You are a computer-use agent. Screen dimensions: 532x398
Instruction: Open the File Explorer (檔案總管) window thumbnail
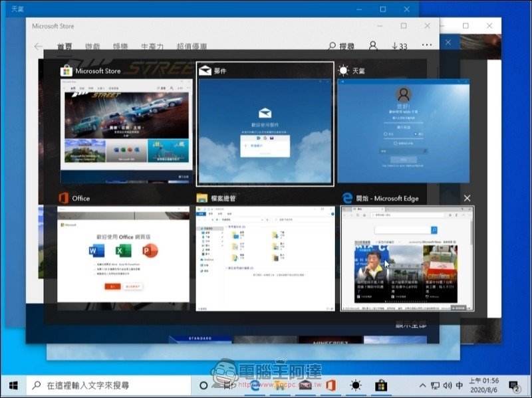pos(265,258)
